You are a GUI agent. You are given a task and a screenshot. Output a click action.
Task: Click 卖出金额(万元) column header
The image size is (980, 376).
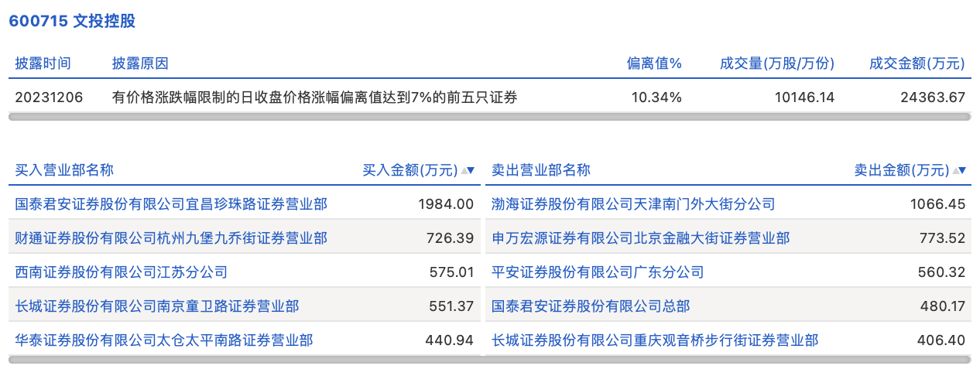click(x=901, y=170)
